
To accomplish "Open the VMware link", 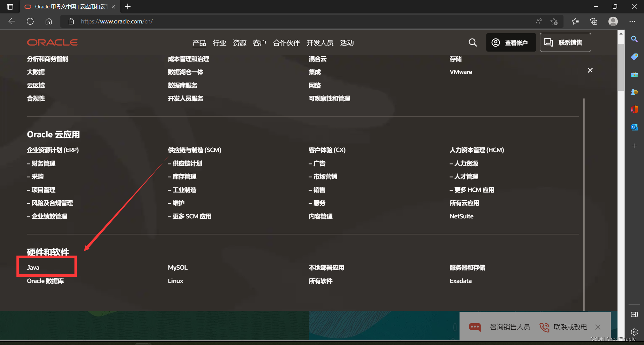I will pos(461,72).
